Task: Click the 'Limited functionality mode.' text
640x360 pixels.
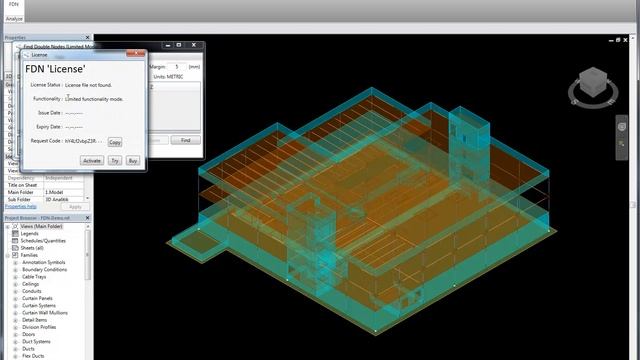Action: [x=94, y=99]
